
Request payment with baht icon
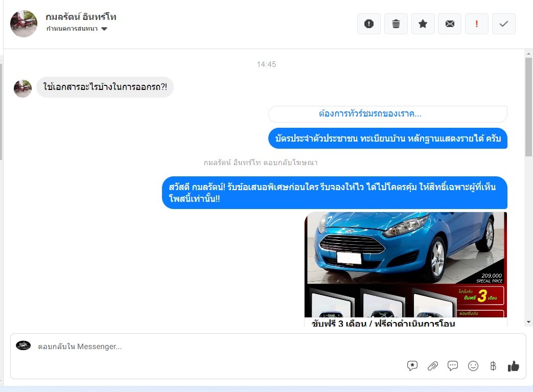(x=493, y=366)
